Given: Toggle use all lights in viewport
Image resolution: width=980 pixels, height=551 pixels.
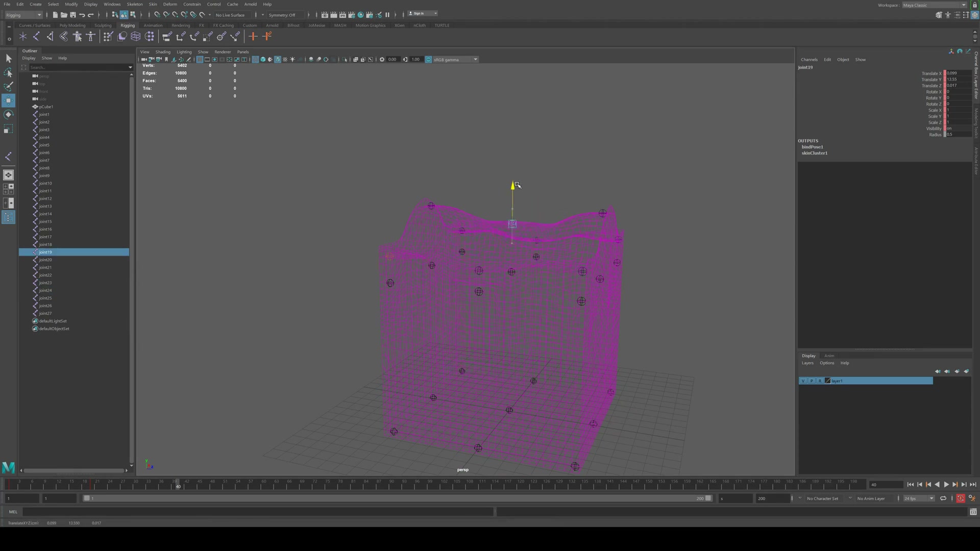Looking at the screenshot, I should (x=292, y=60).
